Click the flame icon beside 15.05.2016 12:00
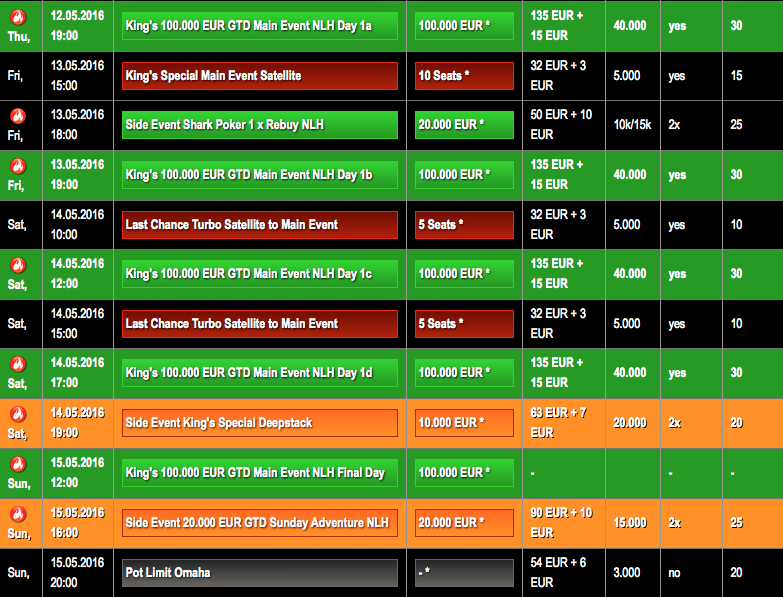This screenshot has width=783, height=597. coord(18,464)
